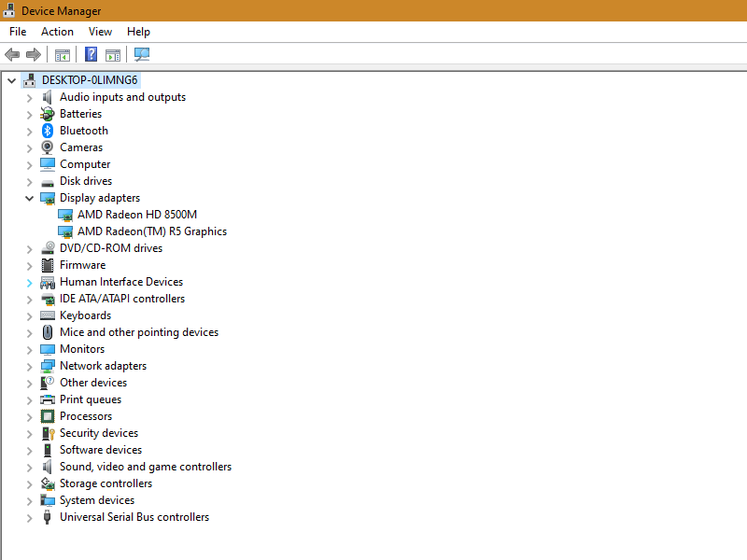
Task: Select the Processors label
Action: [x=86, y=415]
